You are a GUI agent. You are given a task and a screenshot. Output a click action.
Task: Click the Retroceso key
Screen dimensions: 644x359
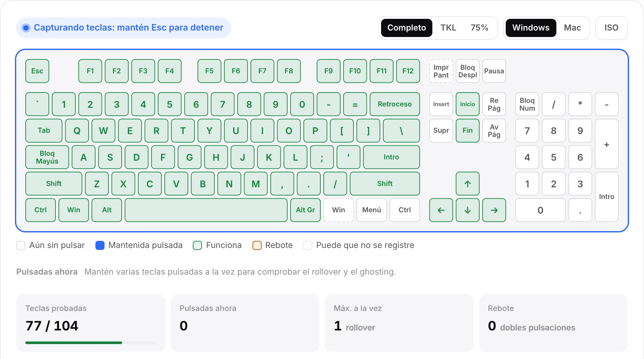[395, 104]
